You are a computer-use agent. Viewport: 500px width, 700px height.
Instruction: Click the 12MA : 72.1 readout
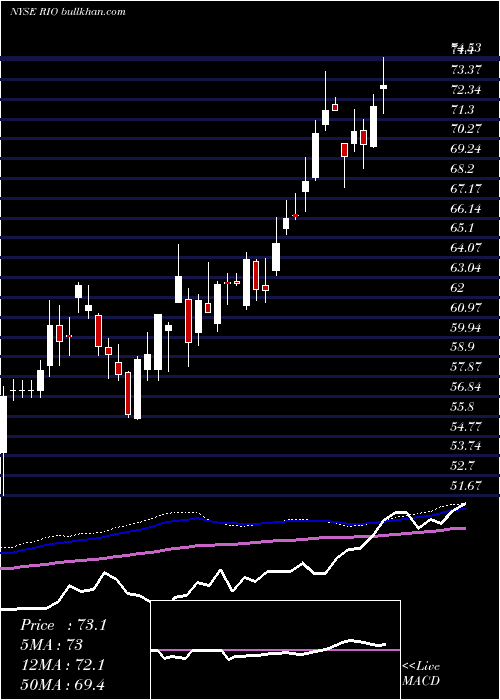[62, 665]
